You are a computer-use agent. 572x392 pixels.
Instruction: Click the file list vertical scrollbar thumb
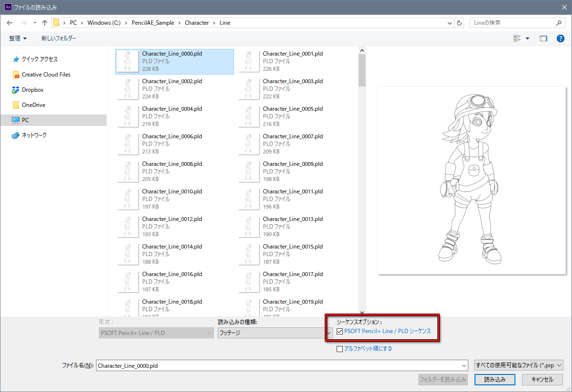pyautogui.click(x=362, y=70)
